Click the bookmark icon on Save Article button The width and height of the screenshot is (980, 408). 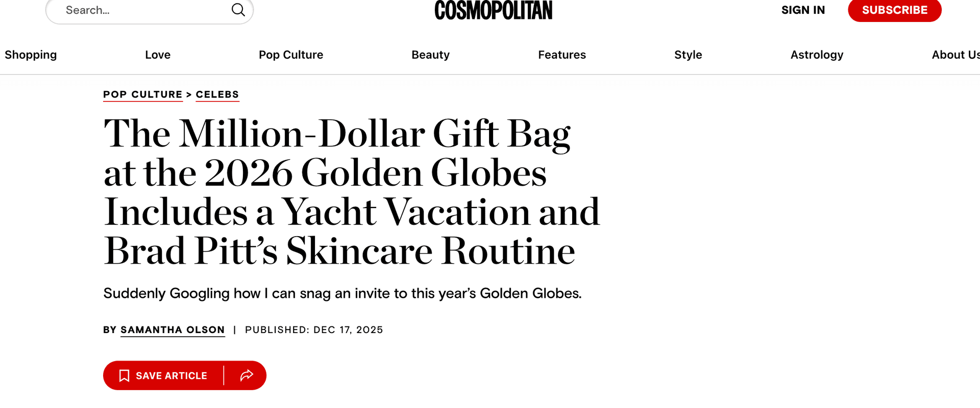click(124, 375)
